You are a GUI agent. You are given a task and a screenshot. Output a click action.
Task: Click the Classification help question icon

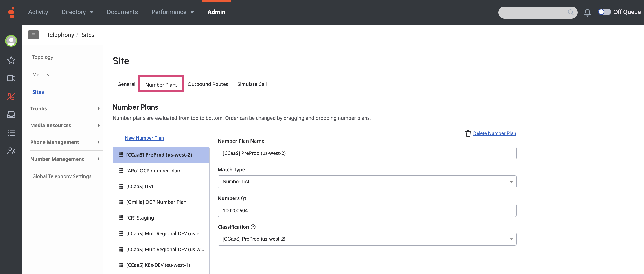click(x=253, y=227)
